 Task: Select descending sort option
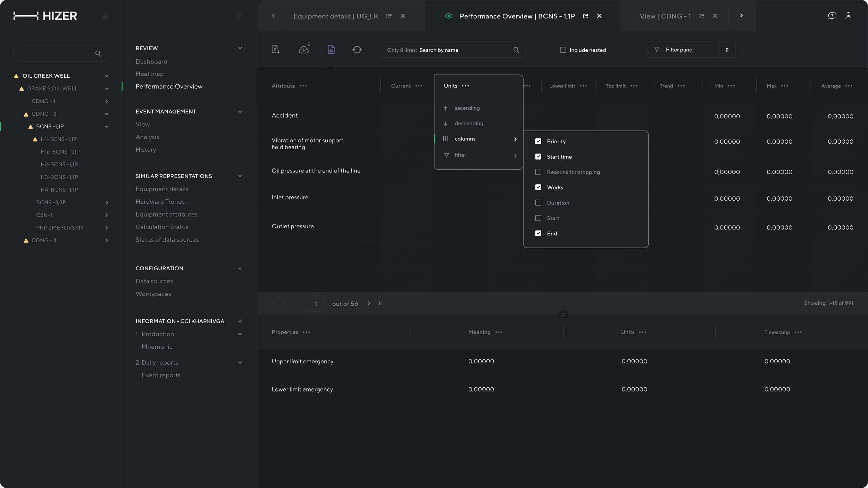(x=468, y=124)
